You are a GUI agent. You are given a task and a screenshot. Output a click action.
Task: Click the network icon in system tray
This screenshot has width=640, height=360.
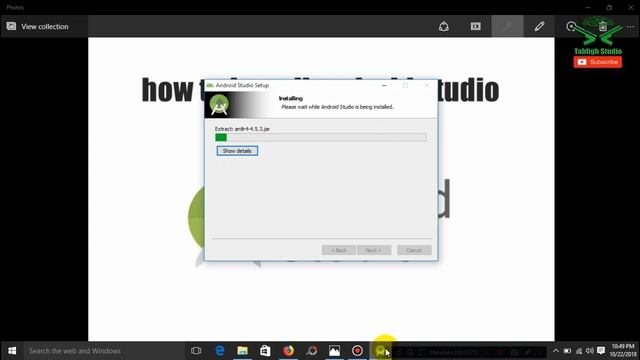pyautogui.click(x=578, y=351)
